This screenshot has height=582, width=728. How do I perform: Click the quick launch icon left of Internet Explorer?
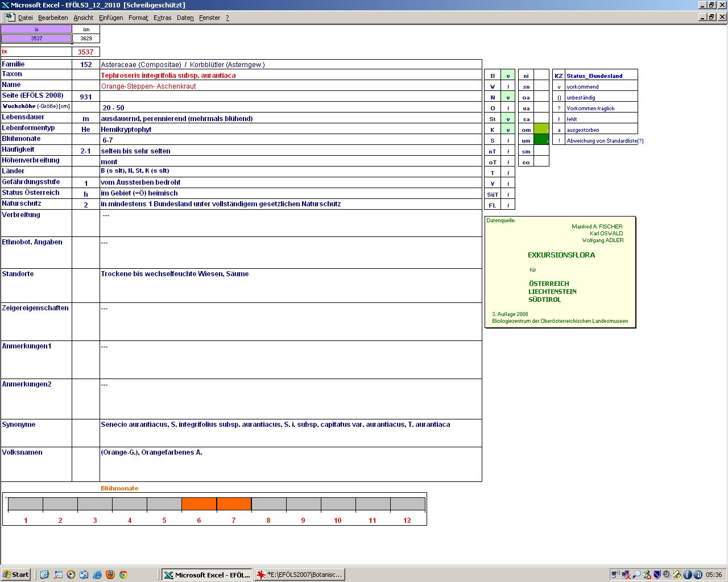[x=84, y=575]
